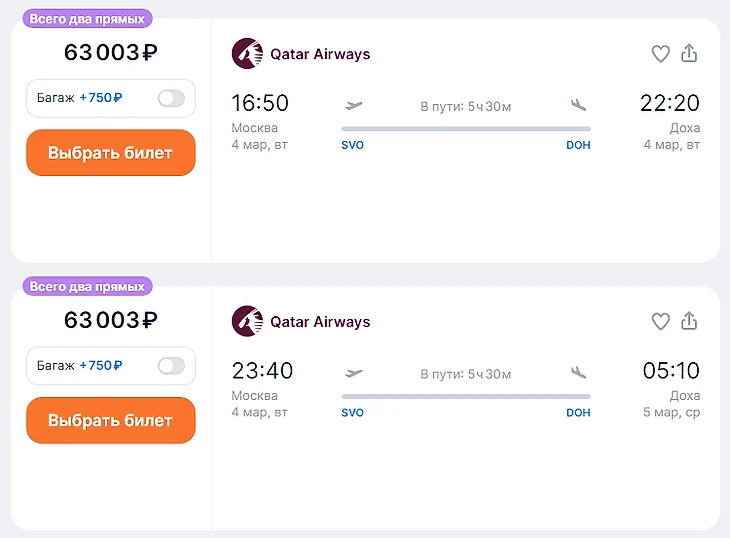Share the 23:40 Qatar Airways flight
Screen dimensions: 730x538
click(x=689, y=322)
